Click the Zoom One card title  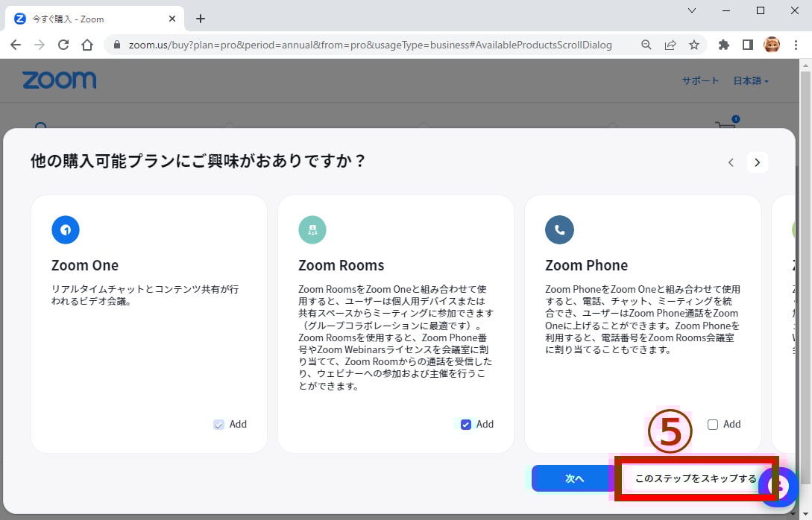click(x=85, y=265)
